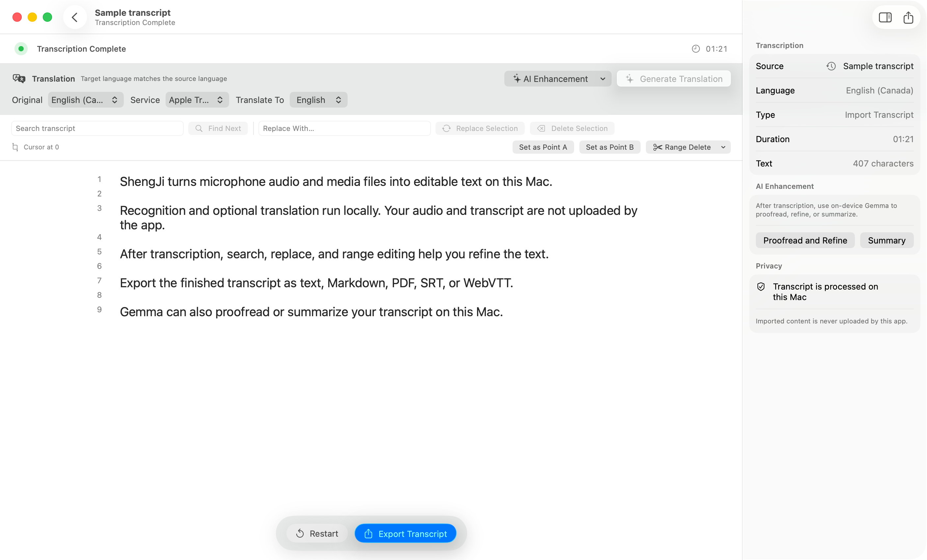Click the Restart button
Viewport: 927px width, 560px height.
point(317,533)
